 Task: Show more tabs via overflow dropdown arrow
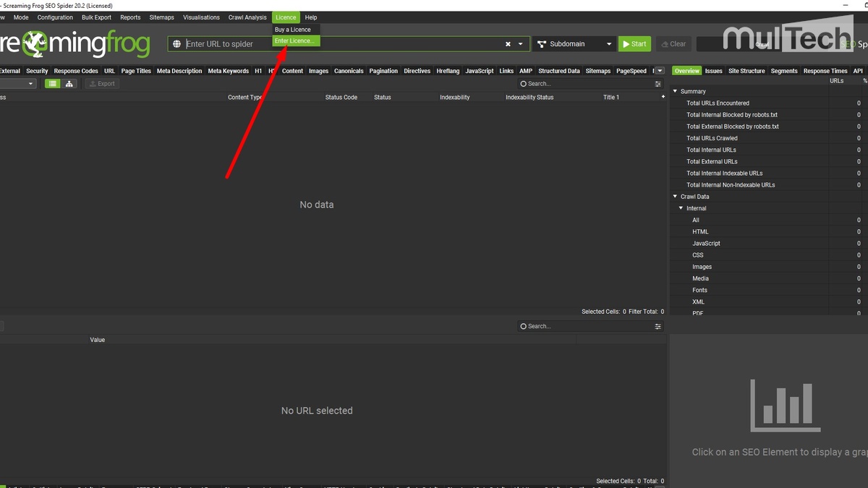click(x=659, y=71)
